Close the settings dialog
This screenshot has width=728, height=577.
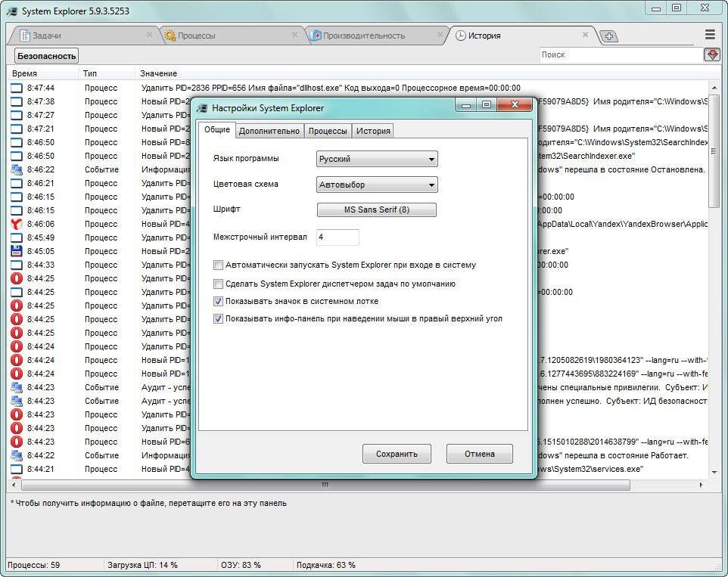514,105
